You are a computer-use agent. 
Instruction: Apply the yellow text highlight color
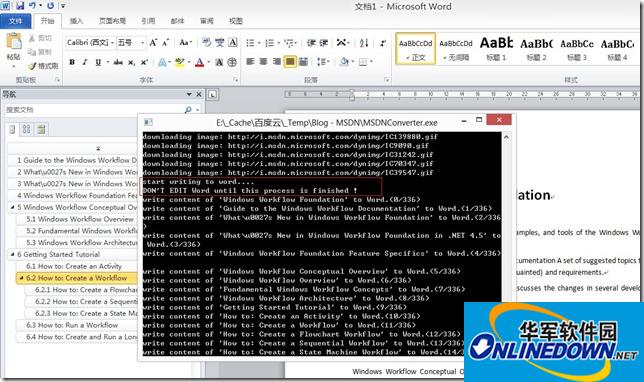pos(179,62)
